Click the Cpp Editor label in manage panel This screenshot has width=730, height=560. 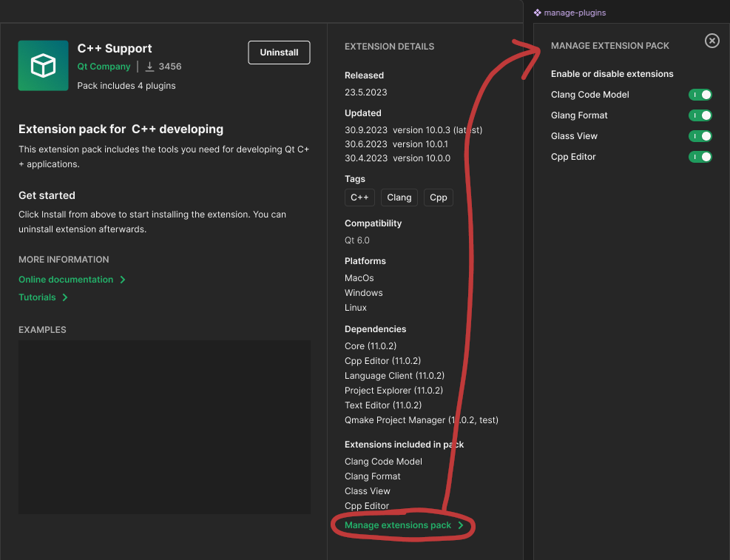573,157
